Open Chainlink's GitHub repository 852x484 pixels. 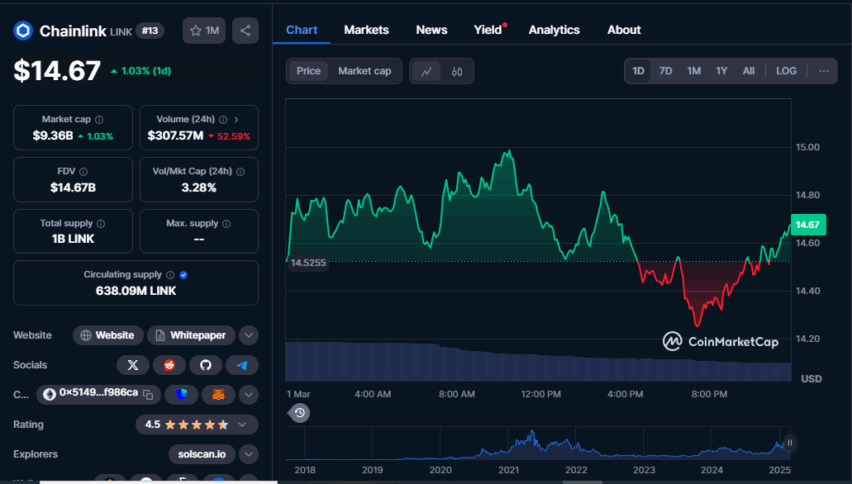tap(205, 365)
